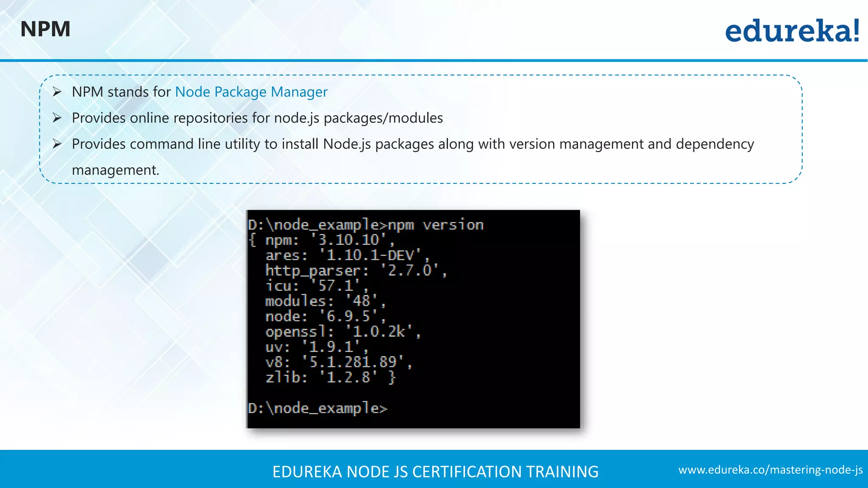Click the modules: '48' terminal line
Viewport: 868px width, 488px height.
[x=325, y=301]
